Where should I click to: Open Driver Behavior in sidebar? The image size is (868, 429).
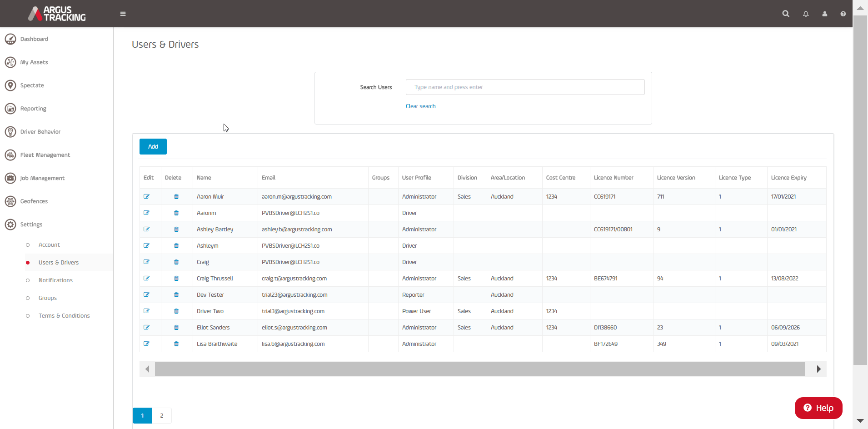tap(40, 132)
